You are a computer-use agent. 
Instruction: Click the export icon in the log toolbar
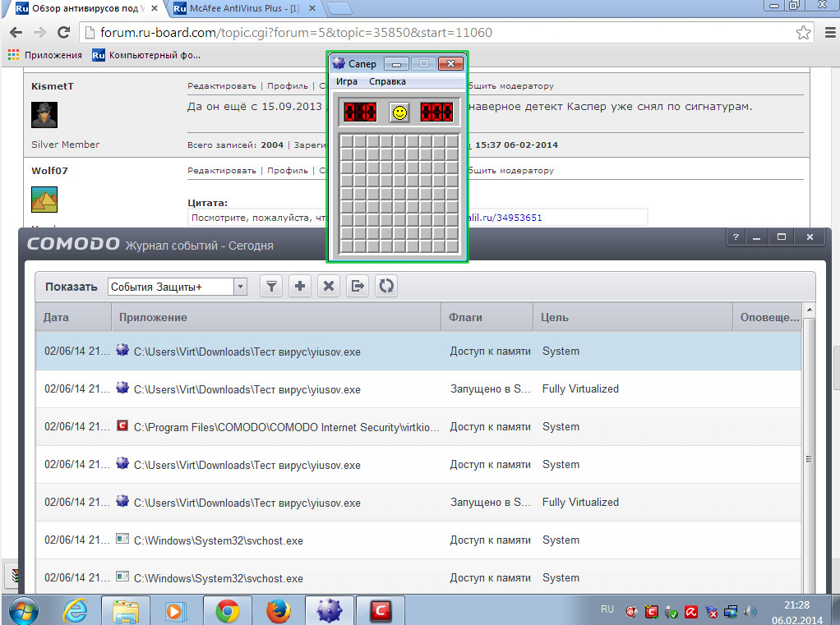(x=358, y=286)
